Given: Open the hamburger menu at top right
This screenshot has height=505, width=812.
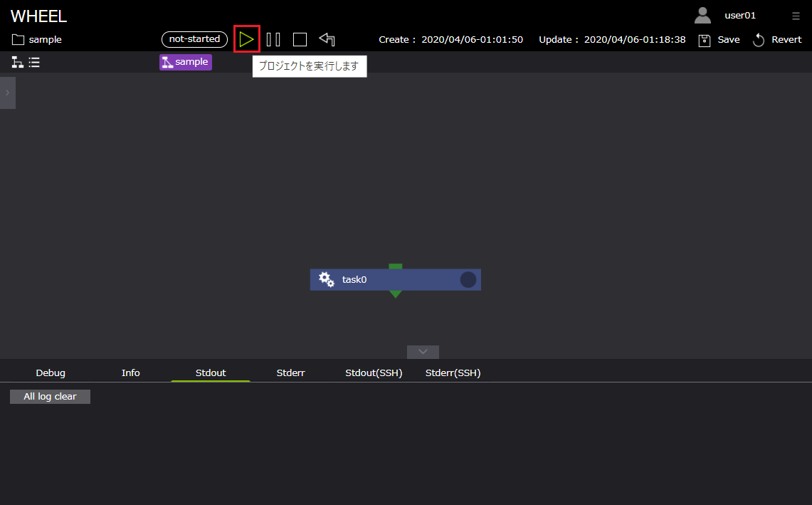Looking at the screenshot, I should pos(796,16).
